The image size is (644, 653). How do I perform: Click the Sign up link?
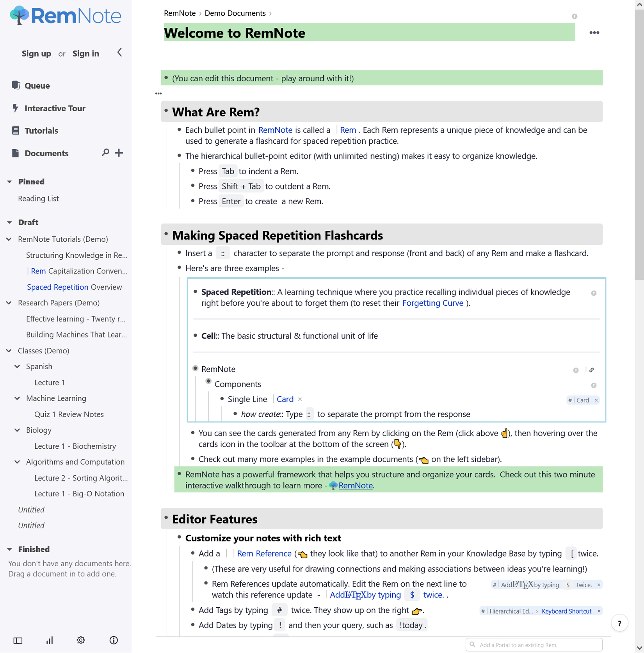point(36,54)
